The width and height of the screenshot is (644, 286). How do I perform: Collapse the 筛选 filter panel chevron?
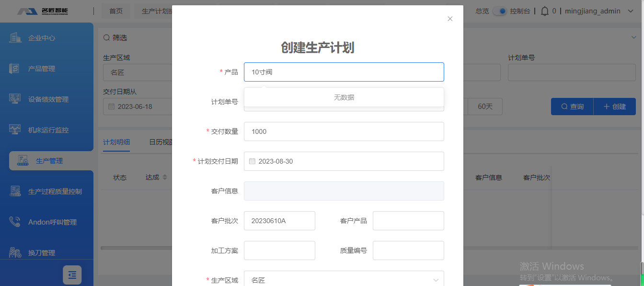tap(634, 37)
